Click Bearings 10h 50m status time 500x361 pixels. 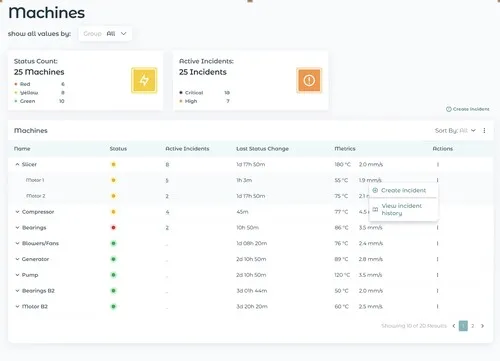(248, 228)
